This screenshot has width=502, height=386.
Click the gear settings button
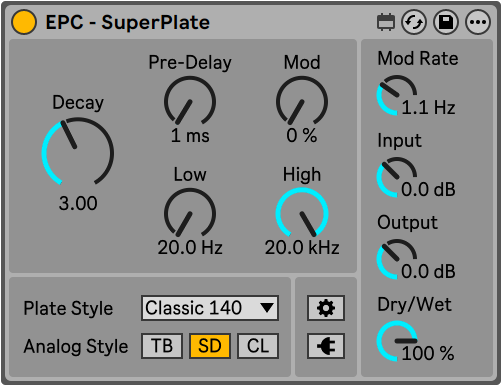tap(326, 308)
